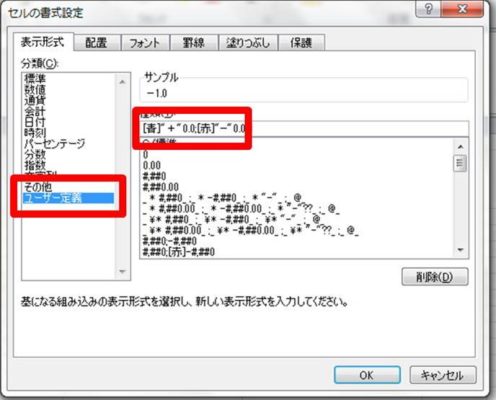Viewport: 496px width, 400px height.
Task: Open the 塗りつぶし tab
Action: [x=248, y=43]
